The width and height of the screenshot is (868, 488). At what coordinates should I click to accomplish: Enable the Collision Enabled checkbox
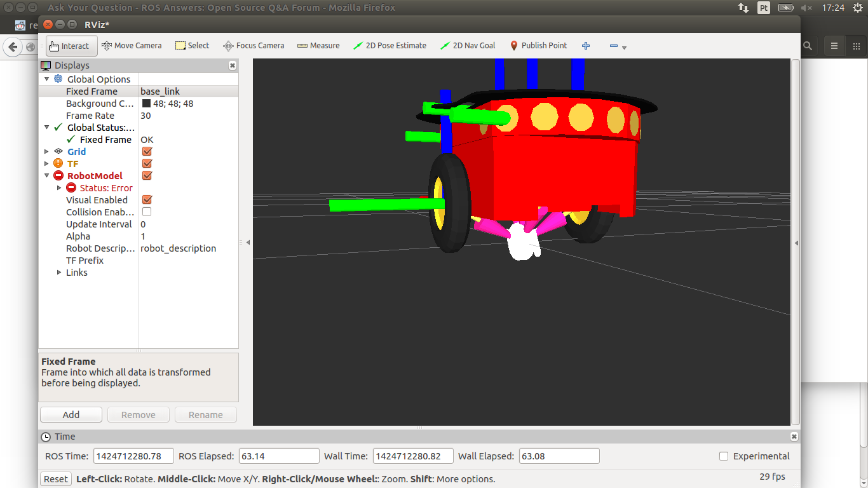147,212
